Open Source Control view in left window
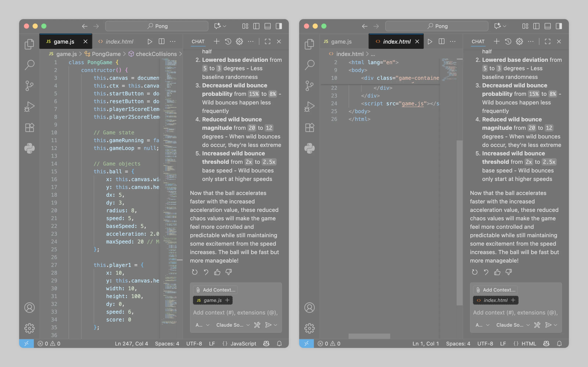Viewport: 588px width, 367px height. (x=29, y=86)
